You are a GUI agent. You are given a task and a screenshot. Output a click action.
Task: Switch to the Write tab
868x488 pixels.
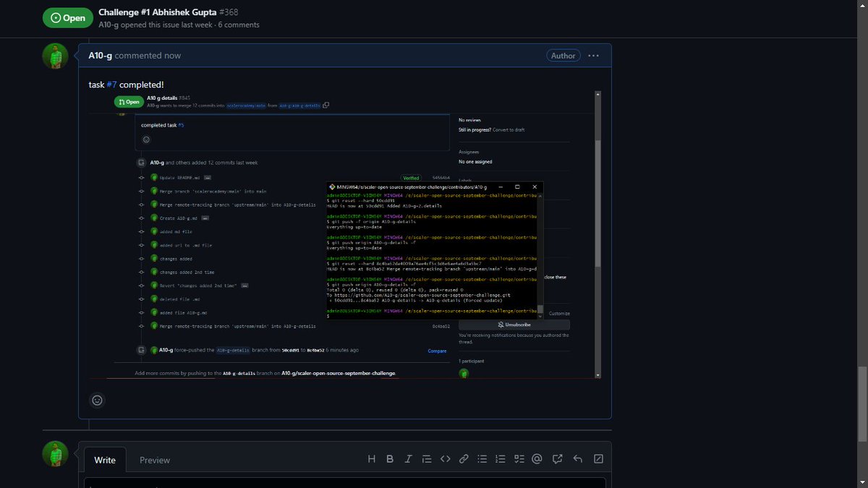[x=105, y=460]
